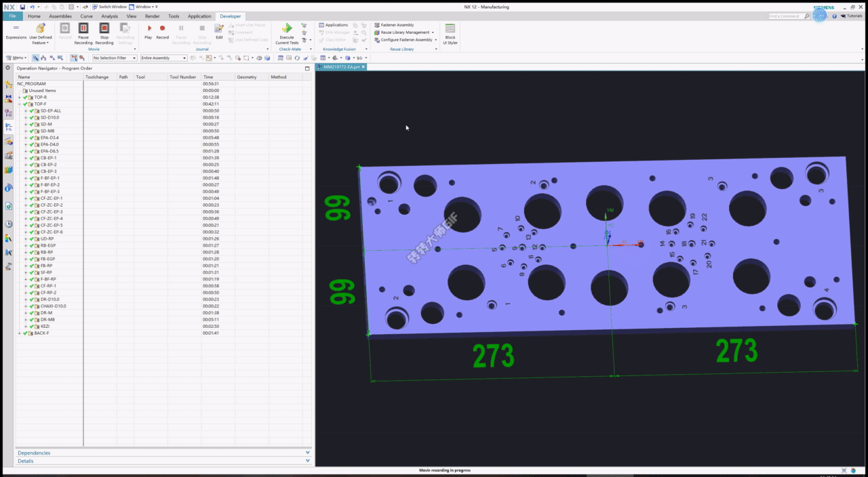Open the User Defined Feature tool
868x477 pixels.
[40, 34]
